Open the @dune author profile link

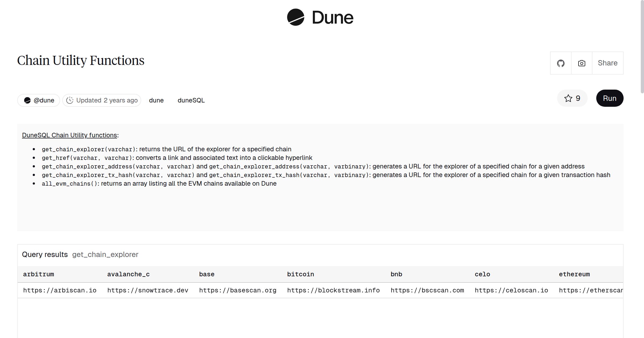tap(44, 100)
